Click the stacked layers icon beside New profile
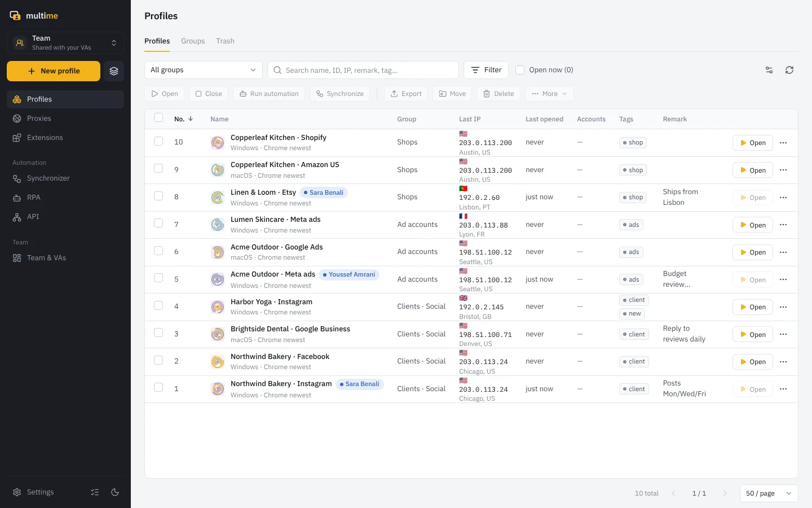812x508 pixels. [114, 71]
